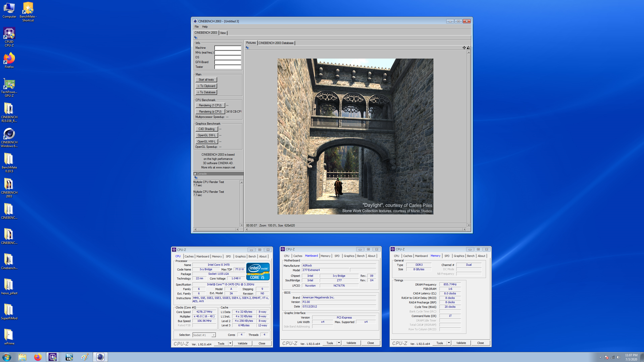Click picture viewer horizontal scrollbar right arrow
The height and width of the screenshot is (362, 644).
(x=464, y=229)
